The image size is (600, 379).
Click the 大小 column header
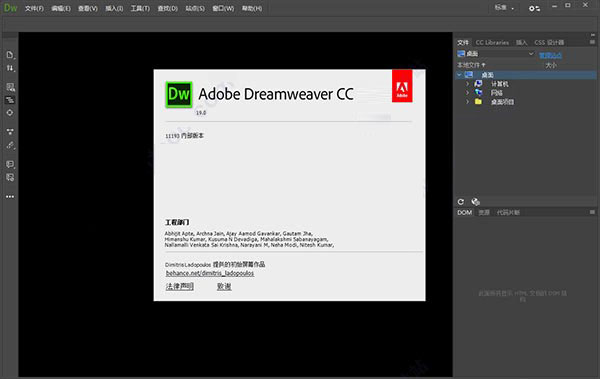[551, 65]
